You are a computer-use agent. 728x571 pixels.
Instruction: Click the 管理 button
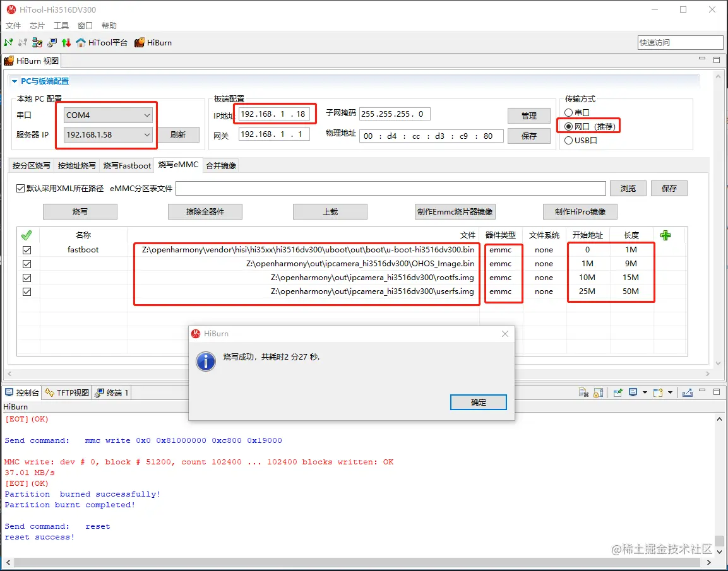pyautogui.click(x=529, y=115)
